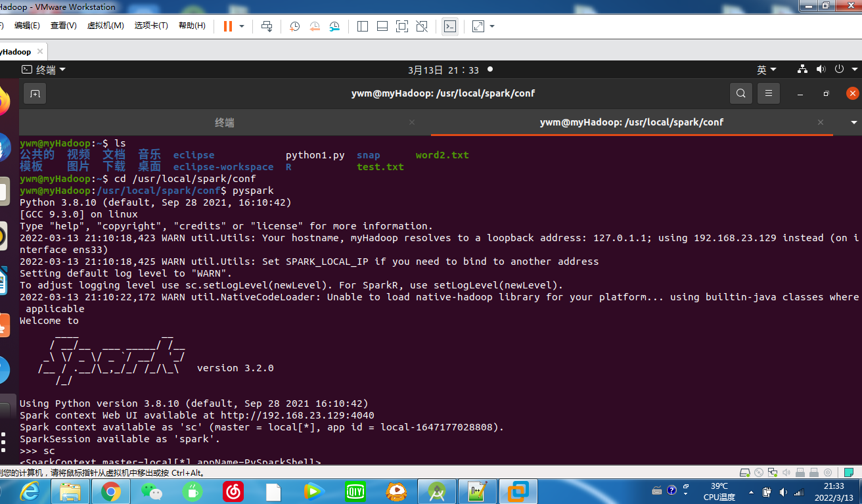Open the Tencent Video play-arrow taskbar icon

tap(315, 491)
